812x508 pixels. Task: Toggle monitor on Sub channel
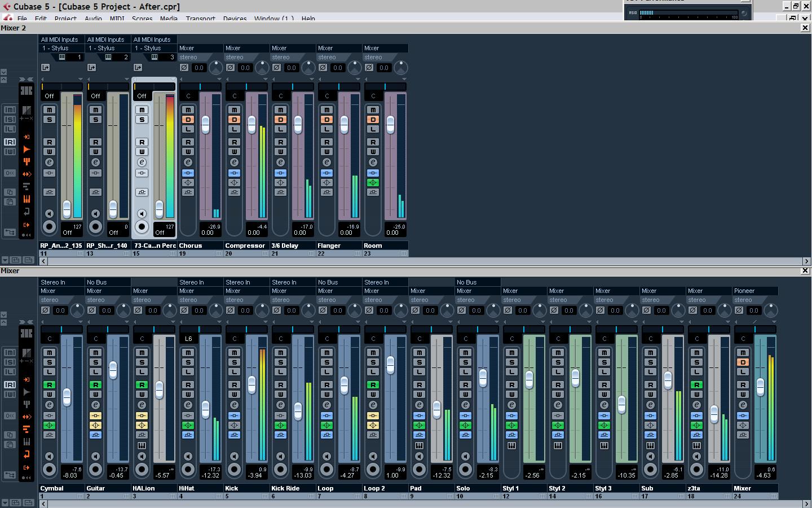(650, 456)
